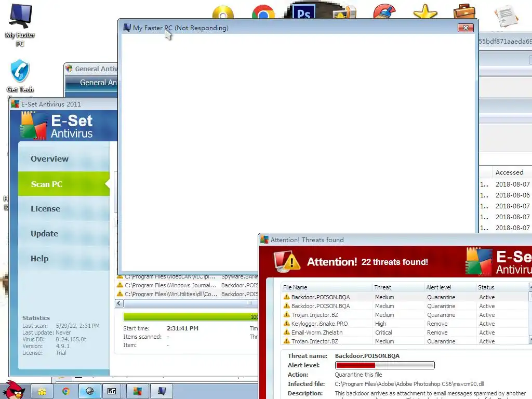The width and height of the screenshot is (532, 399).
Task: Open the paper documents desktop icon
Action: [506, 15]
